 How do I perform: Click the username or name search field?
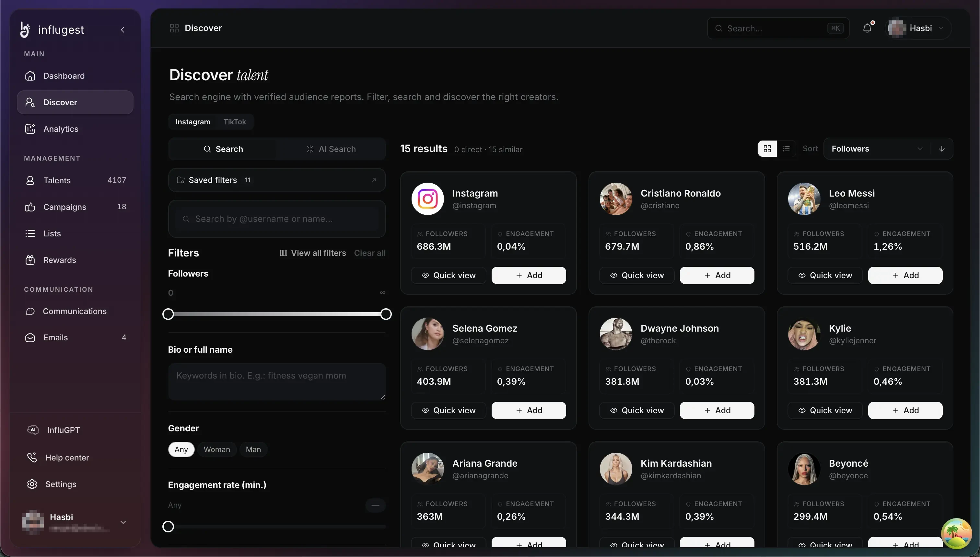point(277,219)
